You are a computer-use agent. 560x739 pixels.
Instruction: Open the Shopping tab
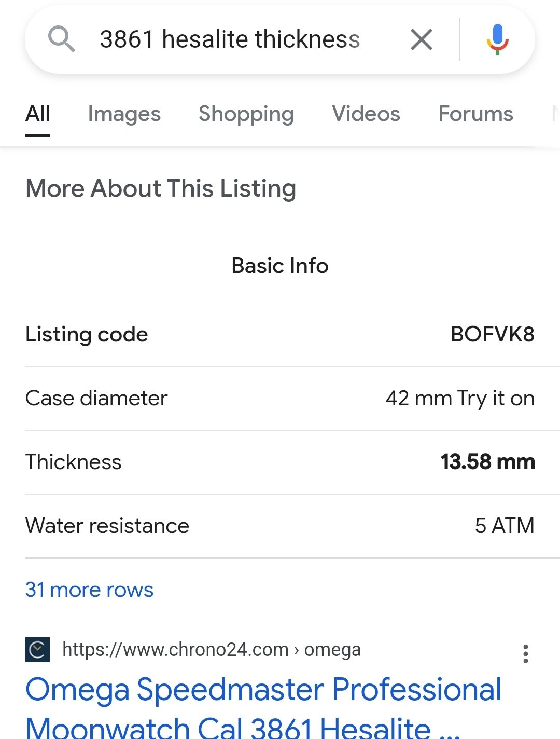[246, 114]
